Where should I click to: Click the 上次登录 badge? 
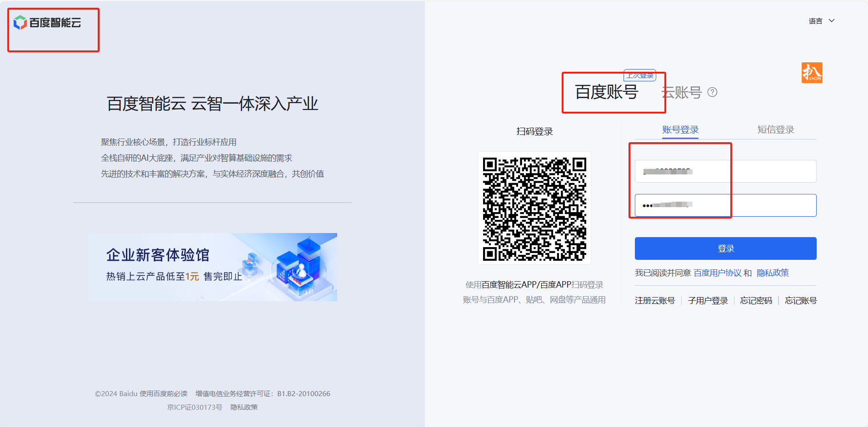coord(640,75)
